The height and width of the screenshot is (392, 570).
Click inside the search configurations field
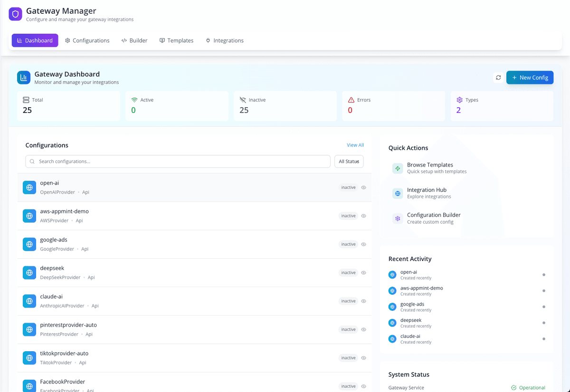click(177, 161)
